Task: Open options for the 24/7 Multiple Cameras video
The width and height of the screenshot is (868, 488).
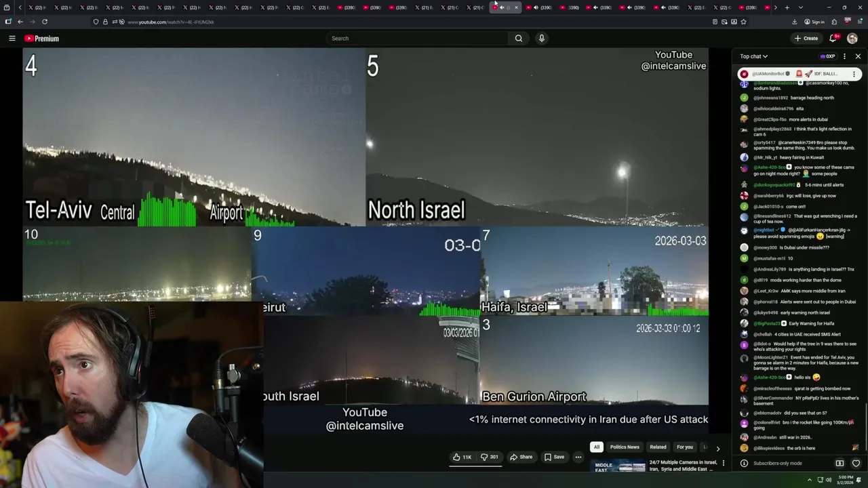Action: coord(724,463)
